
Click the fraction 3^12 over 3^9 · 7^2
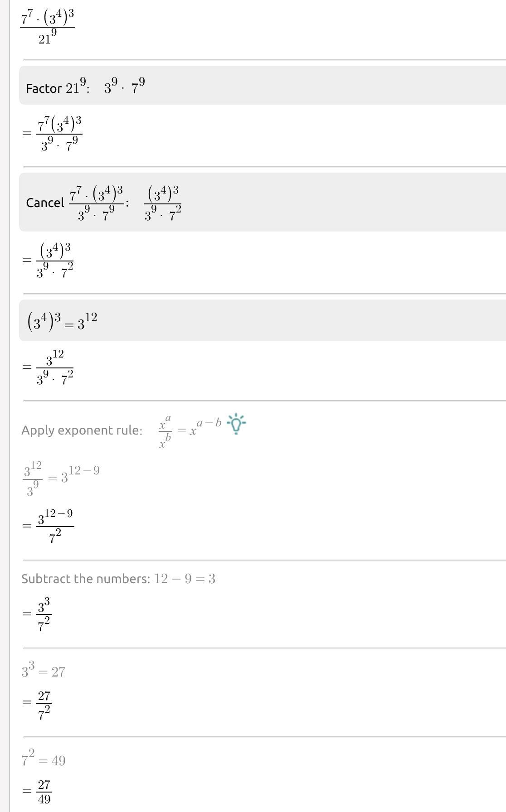[55, 367]
